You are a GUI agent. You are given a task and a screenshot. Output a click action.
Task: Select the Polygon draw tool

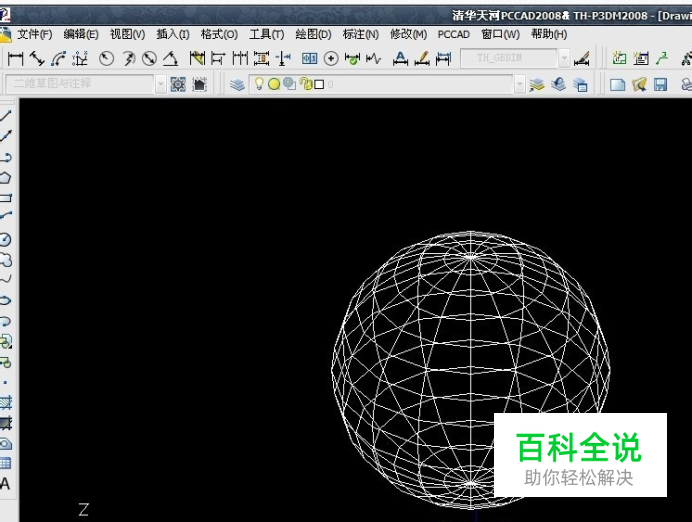pyautogui.click(x=6, y=177)
